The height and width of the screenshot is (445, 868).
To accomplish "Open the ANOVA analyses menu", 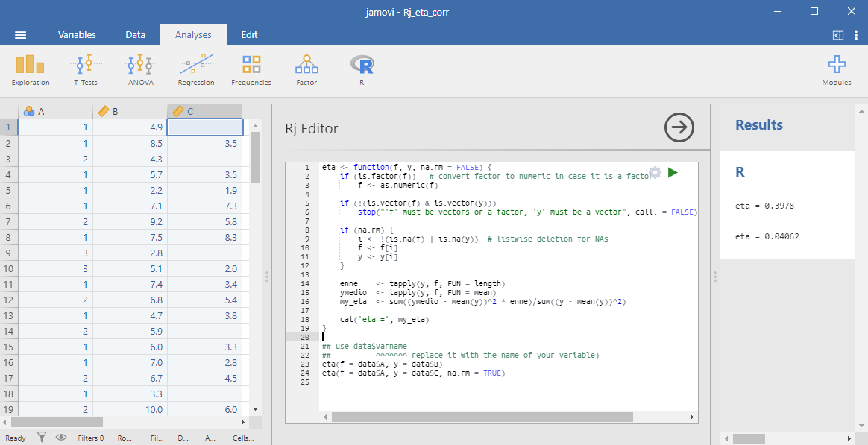I will 141,70.
